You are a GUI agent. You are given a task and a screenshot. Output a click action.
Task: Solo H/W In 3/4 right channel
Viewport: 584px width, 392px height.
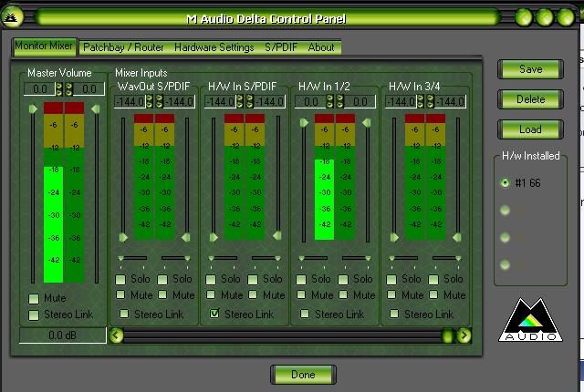click(433, 279)
